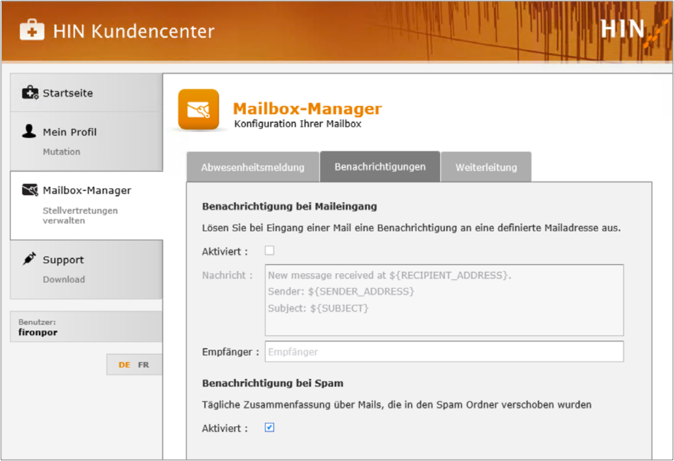The image size is (674, 461).
Task: Click the HIN Kundencenter title text
Action: pyautogui.click(x=134, y=31)
